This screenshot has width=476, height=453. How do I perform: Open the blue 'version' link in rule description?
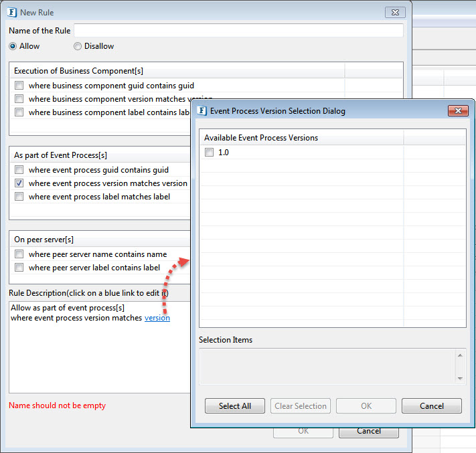157,318
